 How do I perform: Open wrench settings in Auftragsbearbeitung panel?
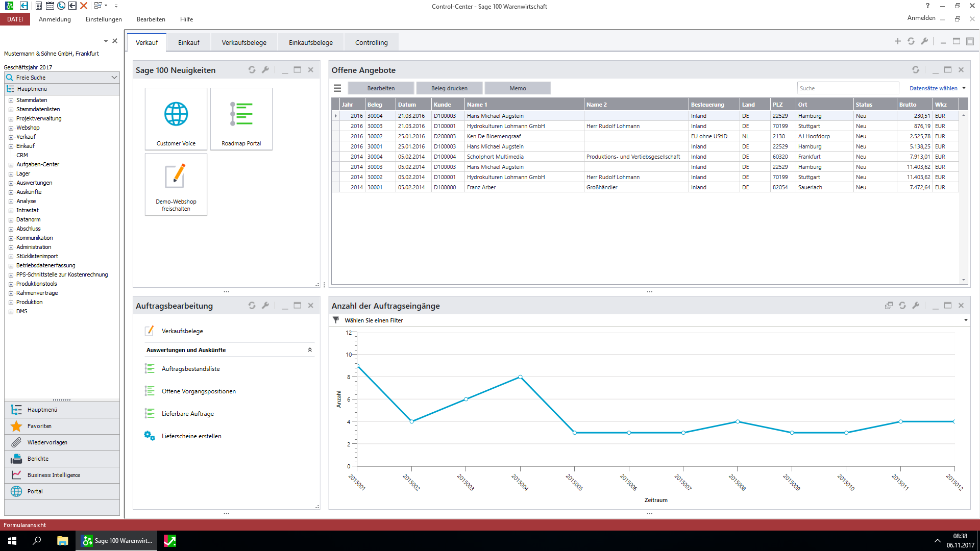point(265,306)
